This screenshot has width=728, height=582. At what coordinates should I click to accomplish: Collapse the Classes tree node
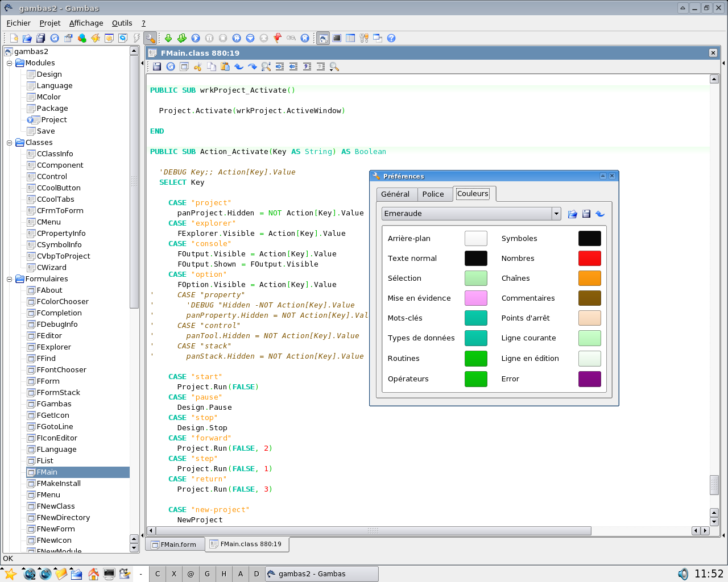[10, 143]
